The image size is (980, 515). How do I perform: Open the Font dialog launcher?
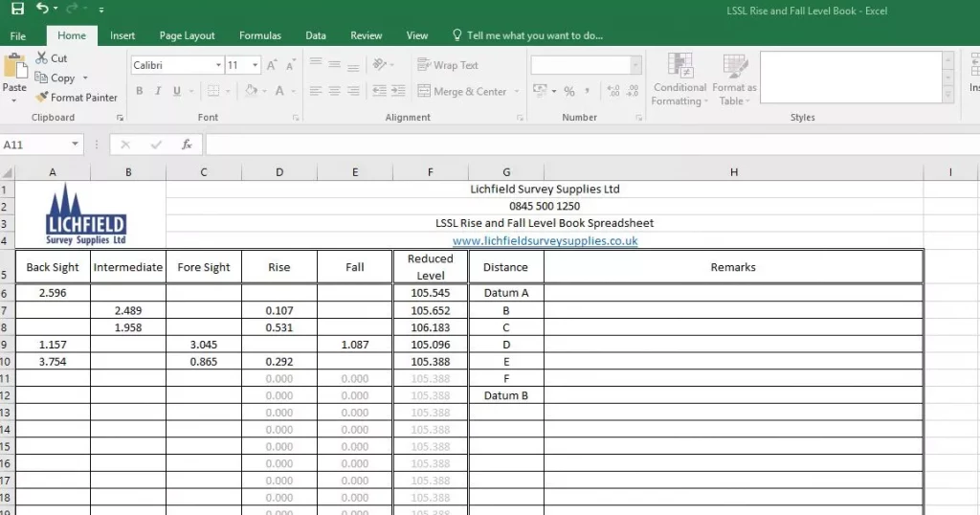[296, 118]
